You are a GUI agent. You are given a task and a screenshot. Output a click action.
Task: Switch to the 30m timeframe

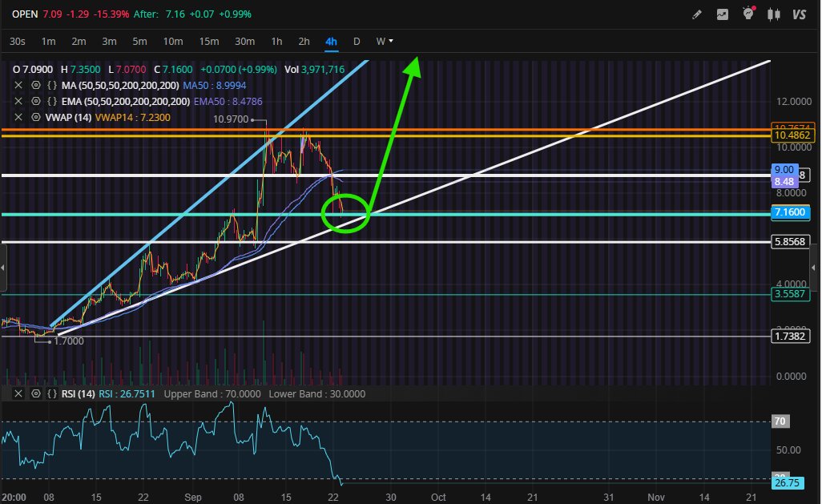(244, 42)
